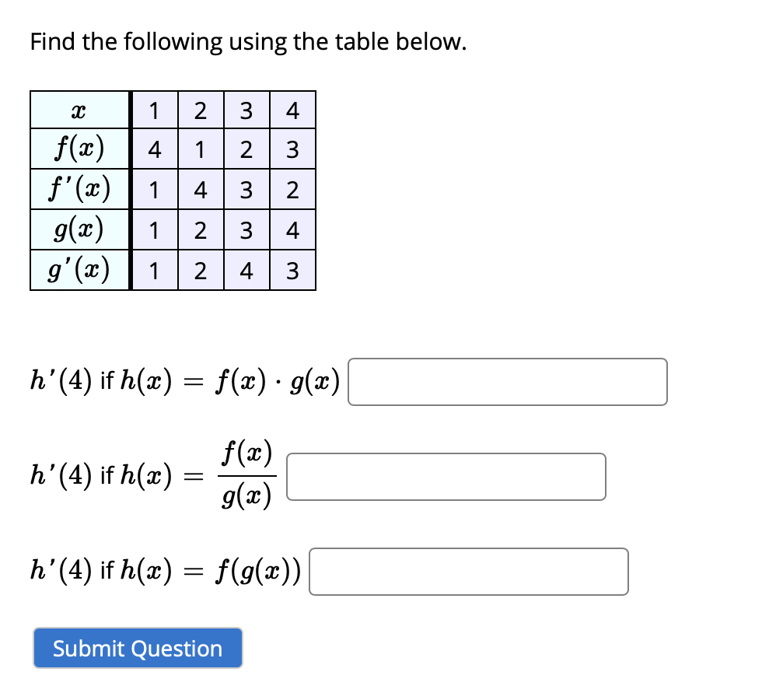
Task: Click the answer field next to f(g(x))
Action: 468,572
